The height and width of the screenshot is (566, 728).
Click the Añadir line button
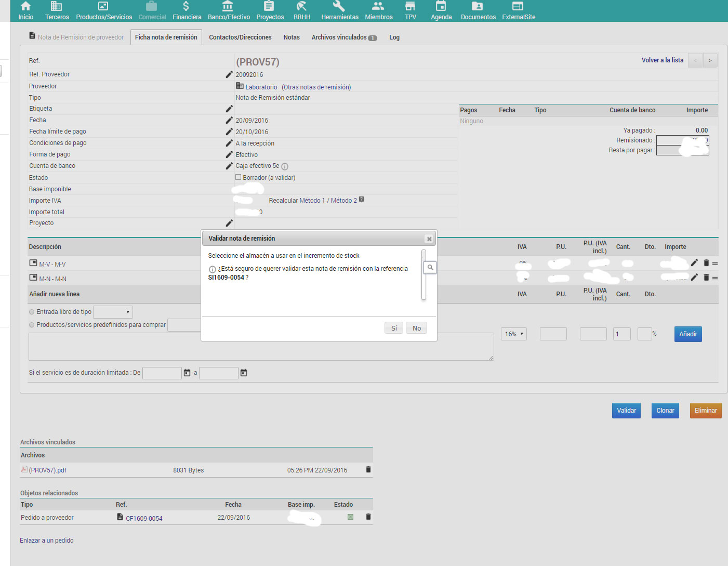tap(688, 334)
